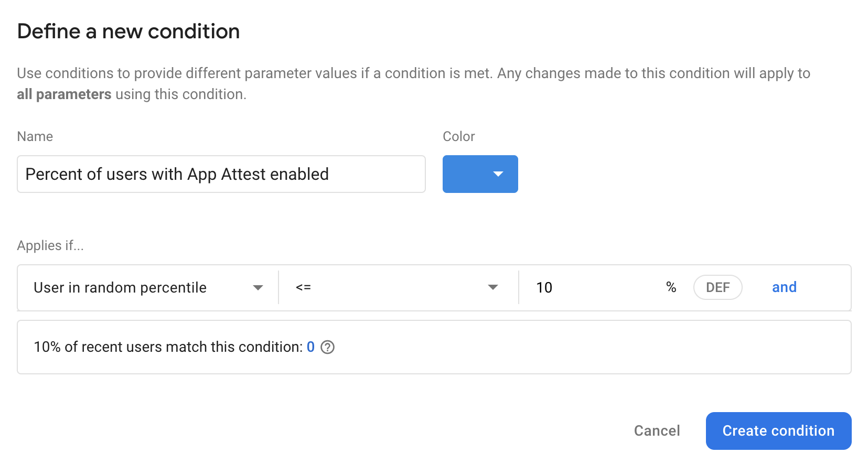
Task: Add another clause with the 'and' link
Action: pyautogui.click(x=784, y=287)
